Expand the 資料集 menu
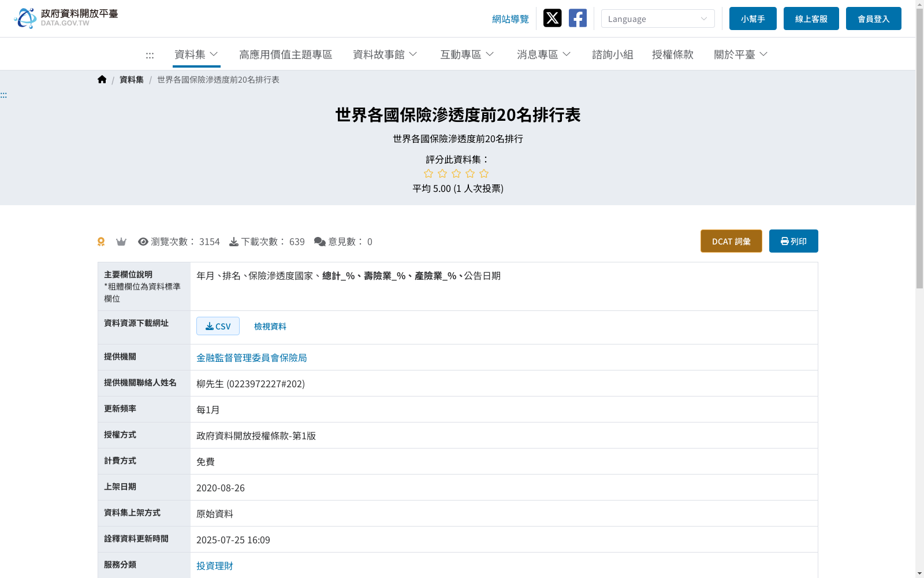The height and width of the screenshot is (578, 924). (196, 54)
